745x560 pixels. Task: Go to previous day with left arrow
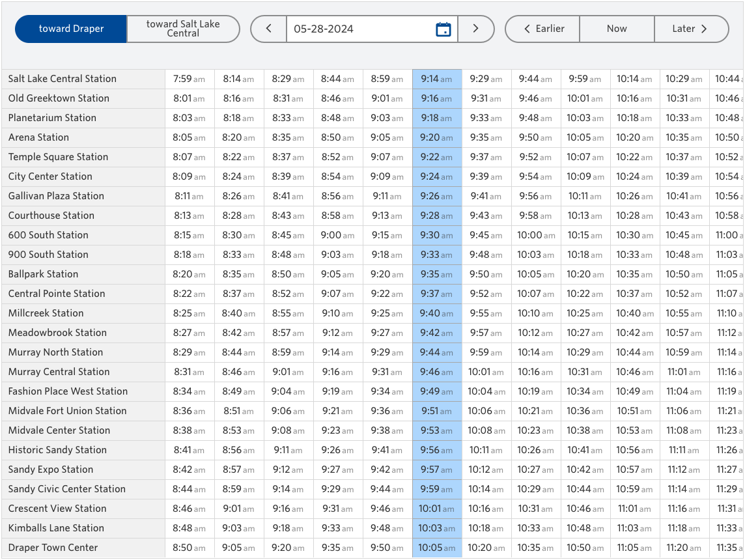click(268, 29)
